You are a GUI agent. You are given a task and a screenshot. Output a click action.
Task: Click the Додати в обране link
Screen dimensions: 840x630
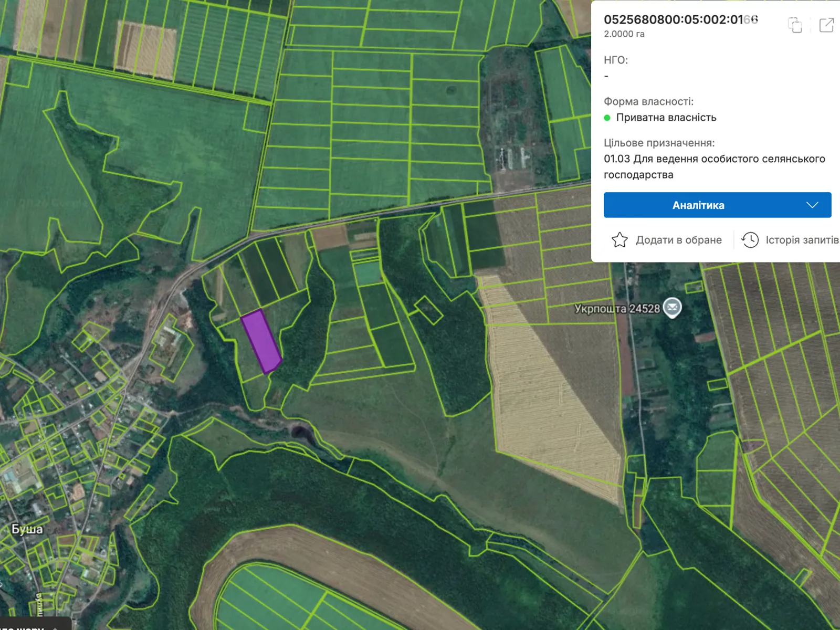point(678,240)
